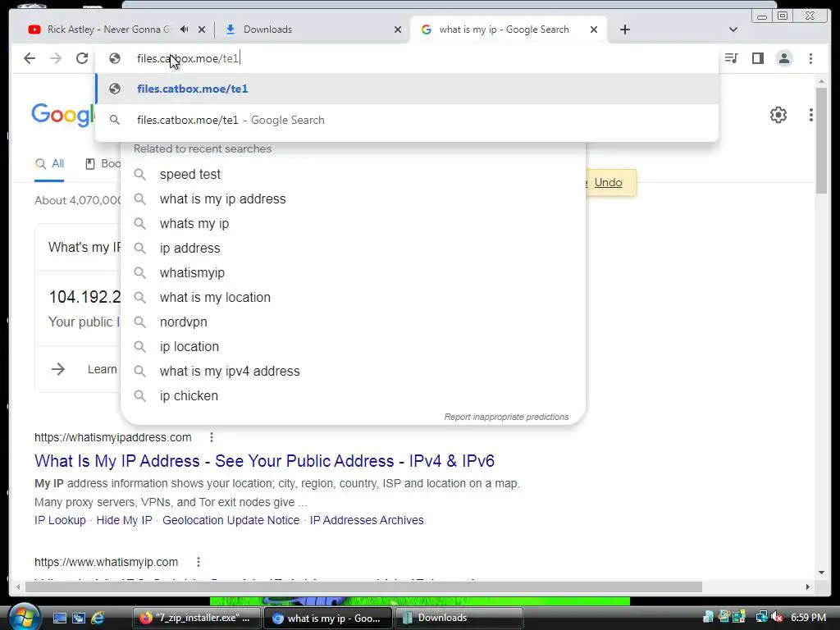Screen dimensions: 840x630
Task: Switch to 7_zip_installer.exe taskbar window
Action: point(196,619)
